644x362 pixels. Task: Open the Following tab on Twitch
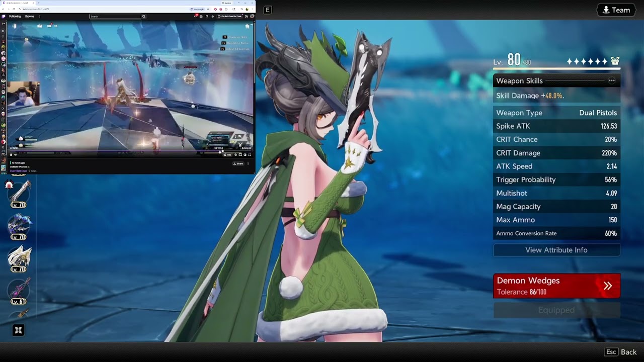tap(15, 16)
